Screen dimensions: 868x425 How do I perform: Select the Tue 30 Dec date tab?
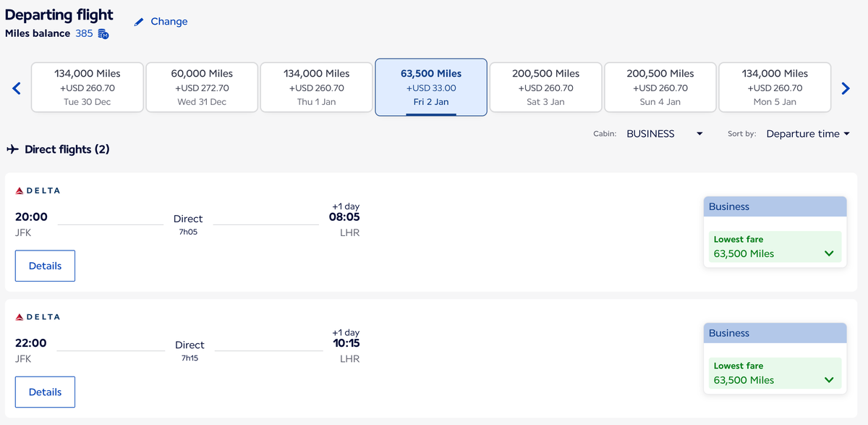88,88
